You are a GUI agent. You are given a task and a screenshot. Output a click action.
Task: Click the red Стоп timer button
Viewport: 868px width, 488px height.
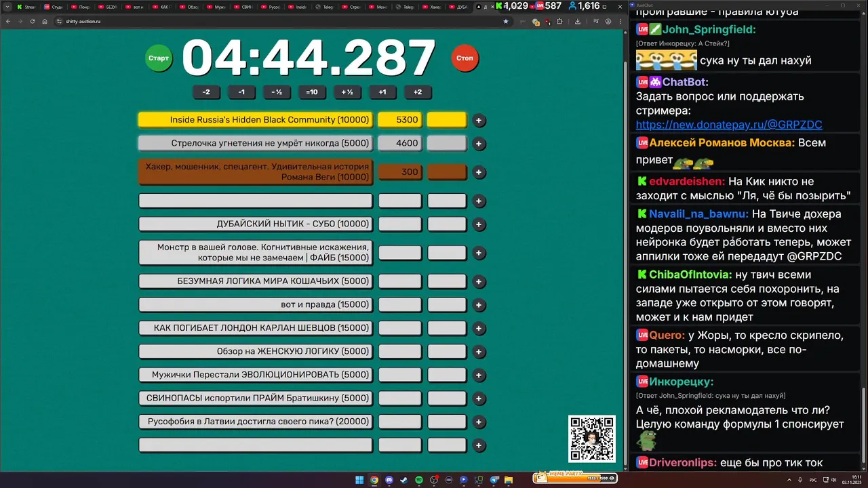(465, 58)
